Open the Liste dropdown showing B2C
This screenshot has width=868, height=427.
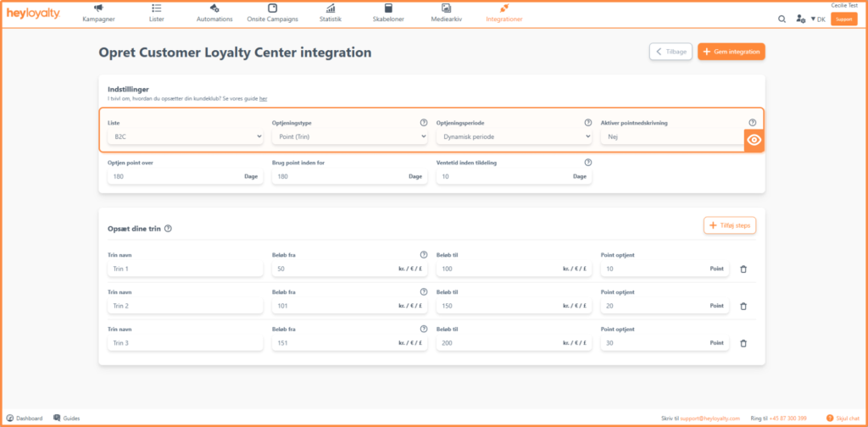click(x=186, y=136)
